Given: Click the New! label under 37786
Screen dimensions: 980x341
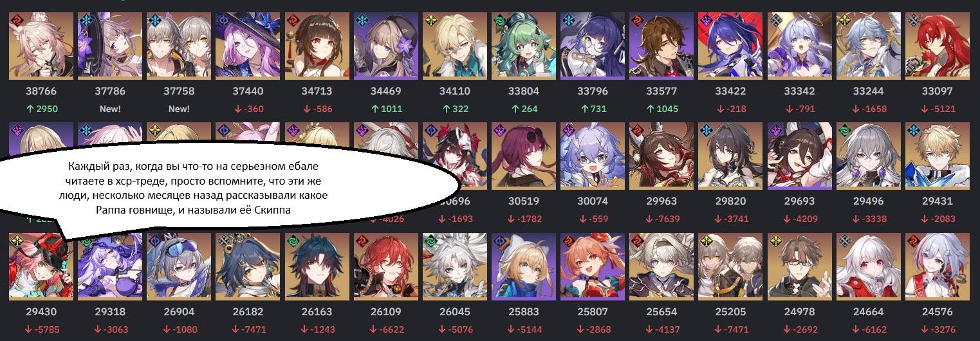Looking at the screenshot, I should click(x=110, y=109).
